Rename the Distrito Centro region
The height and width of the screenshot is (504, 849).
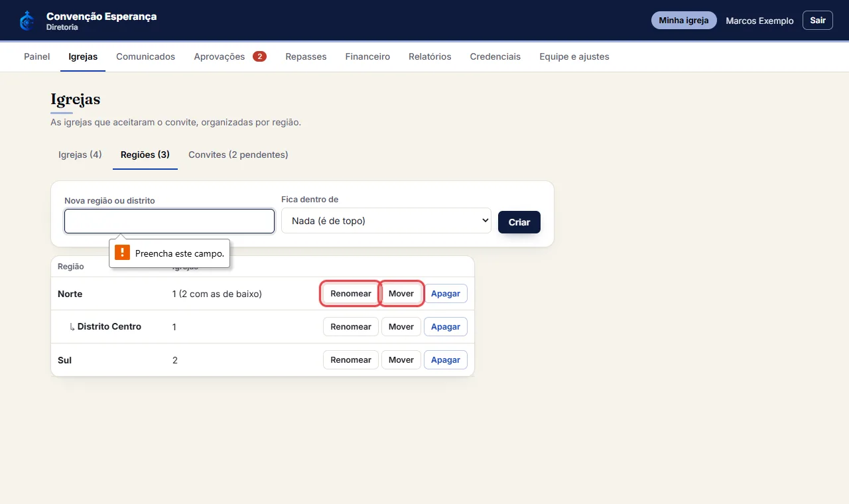click(351, 327)
